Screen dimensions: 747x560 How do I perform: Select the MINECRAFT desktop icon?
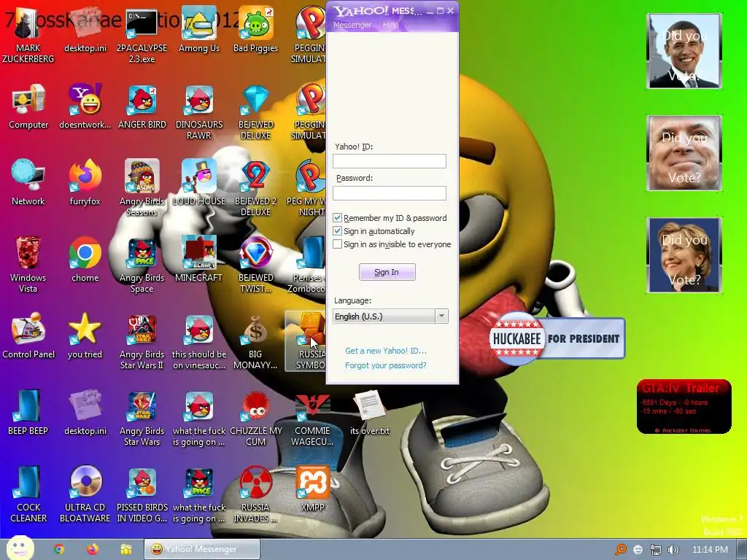click(x=198, y=260)
